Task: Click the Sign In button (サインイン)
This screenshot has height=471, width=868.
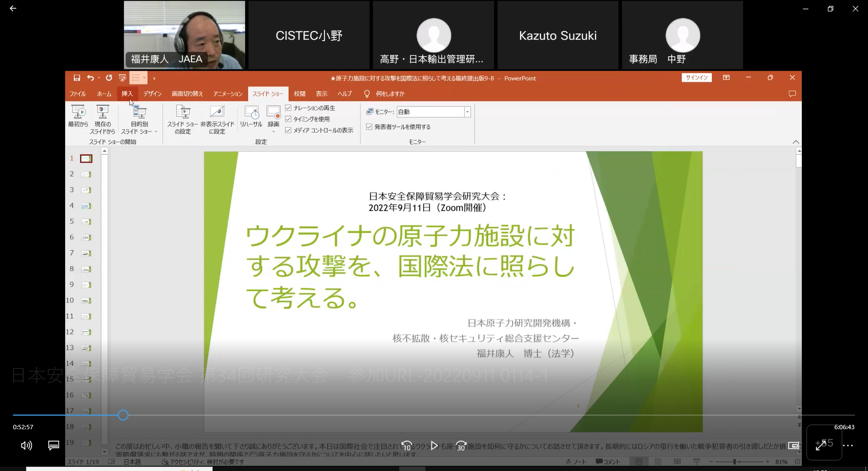Action: tap(697, 78)
